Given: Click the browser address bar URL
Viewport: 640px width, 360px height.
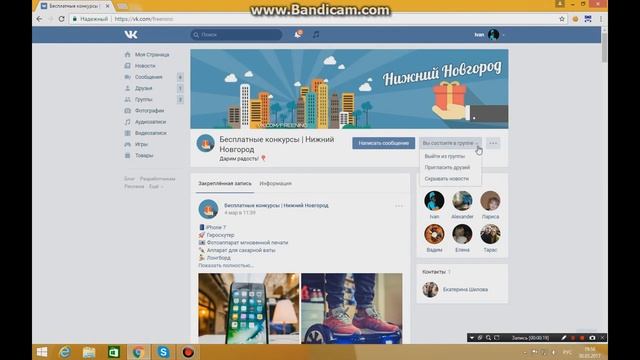Looking at the screenshot, I should (x=144, y=19).
